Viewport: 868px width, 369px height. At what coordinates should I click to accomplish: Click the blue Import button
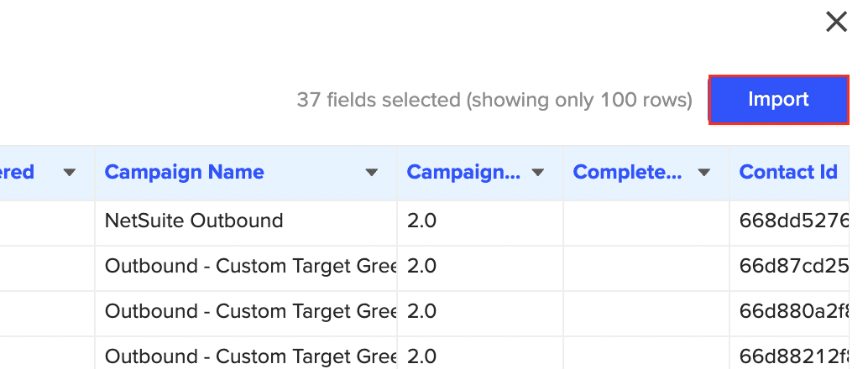[x=778, y=100]
